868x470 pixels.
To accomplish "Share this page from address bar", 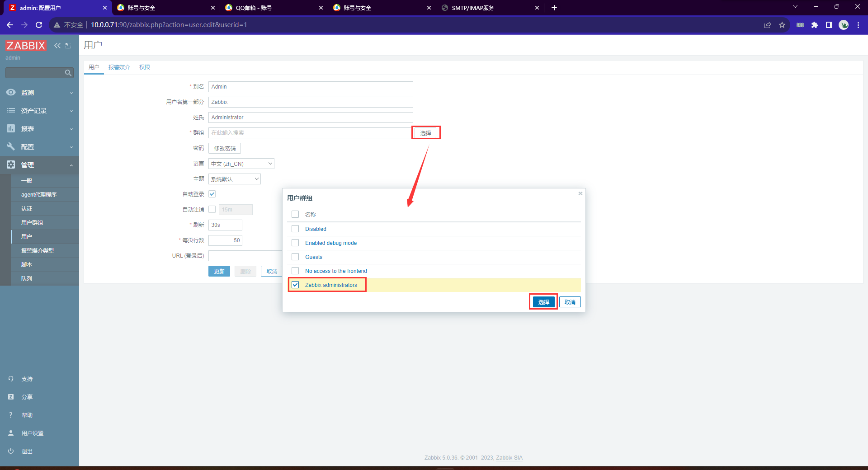I will coord(768,25).
